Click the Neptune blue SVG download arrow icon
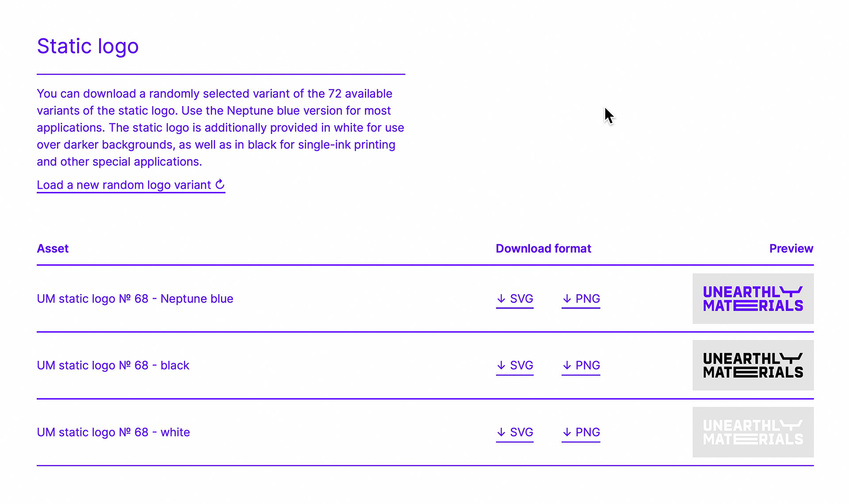The image size is (849, 504). point(501,299)
